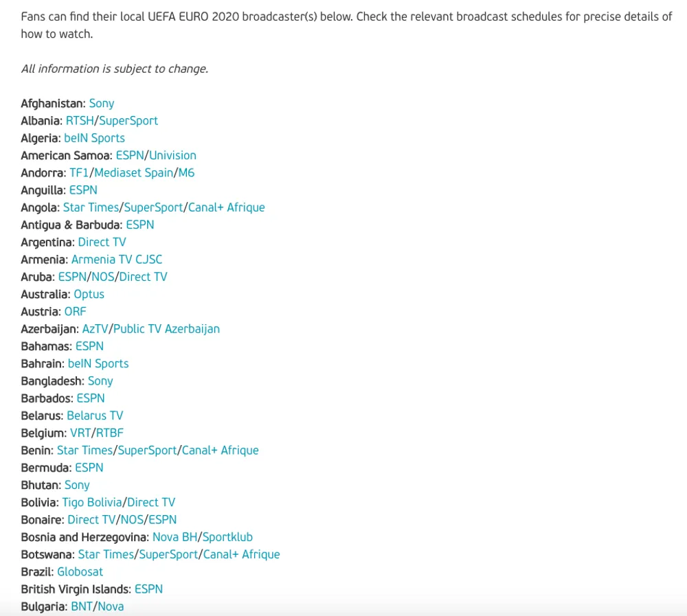Click ESPN link for Bonaire
The height and width of the screenshot is (616, 687).
click(163, 520)
